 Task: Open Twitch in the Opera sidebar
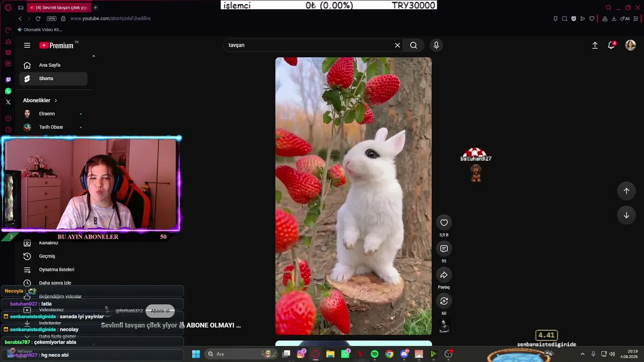point(8,80)
